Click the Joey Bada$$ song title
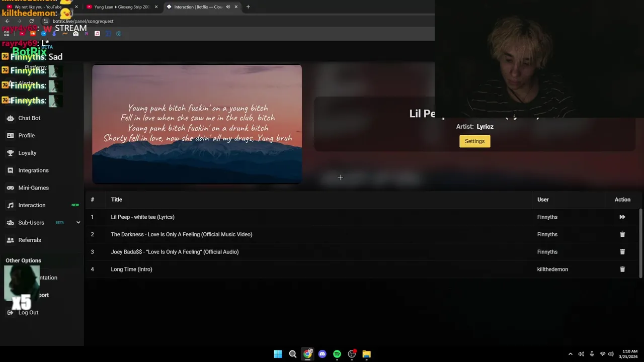 pos(175,252)
